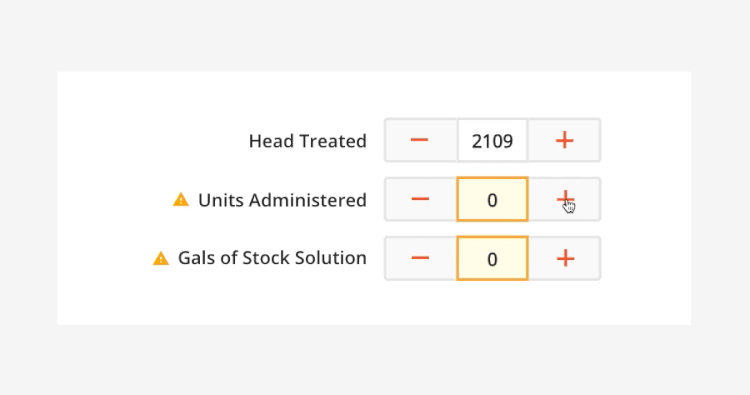Click the warning icon beside Units Administered
Screen dimensions: 750x395
pos(181,199)
